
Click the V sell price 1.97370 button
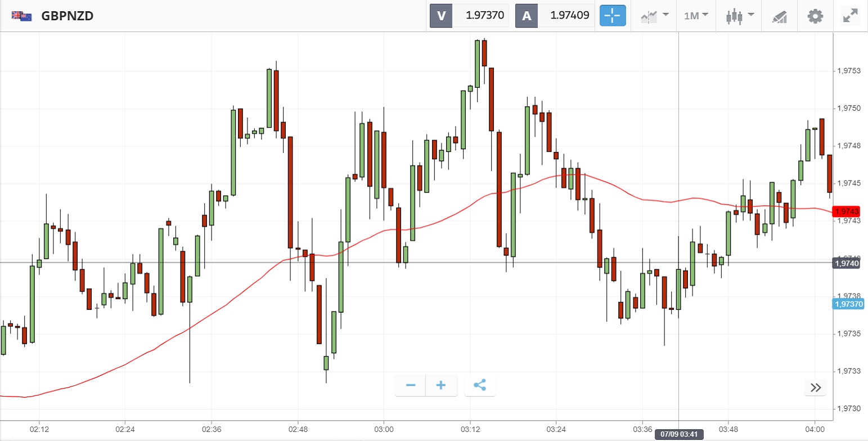469,16
